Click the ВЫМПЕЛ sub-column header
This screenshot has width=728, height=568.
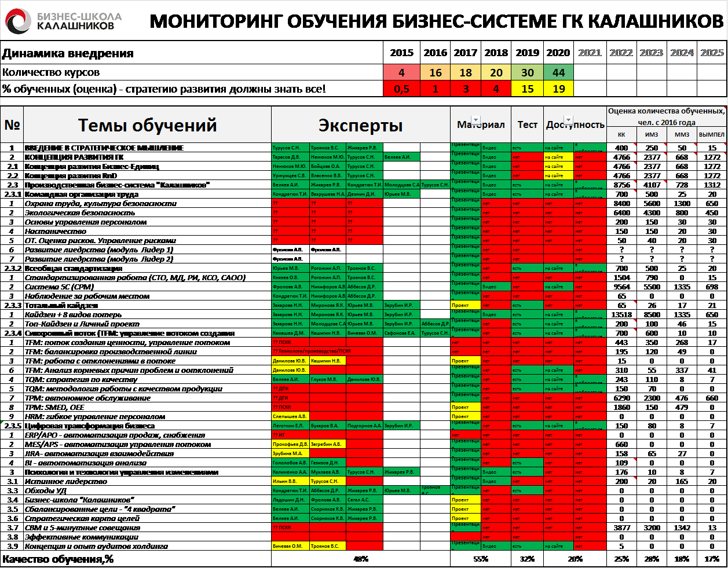click(712, 134)
